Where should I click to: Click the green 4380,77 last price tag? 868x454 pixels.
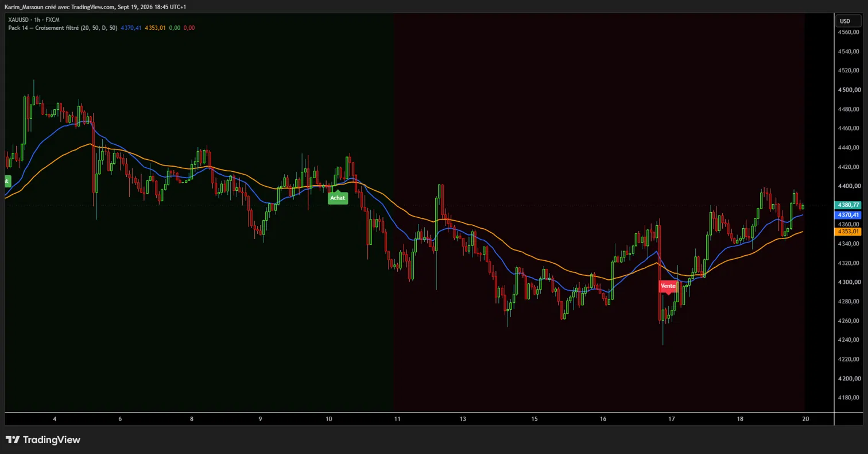click(x=848, y=205)
